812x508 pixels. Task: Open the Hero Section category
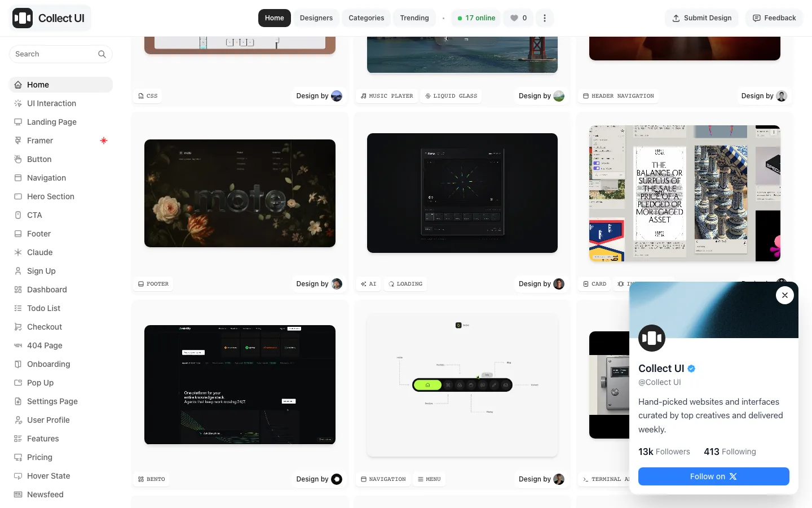pyautogui.click(x=61, y=196)
